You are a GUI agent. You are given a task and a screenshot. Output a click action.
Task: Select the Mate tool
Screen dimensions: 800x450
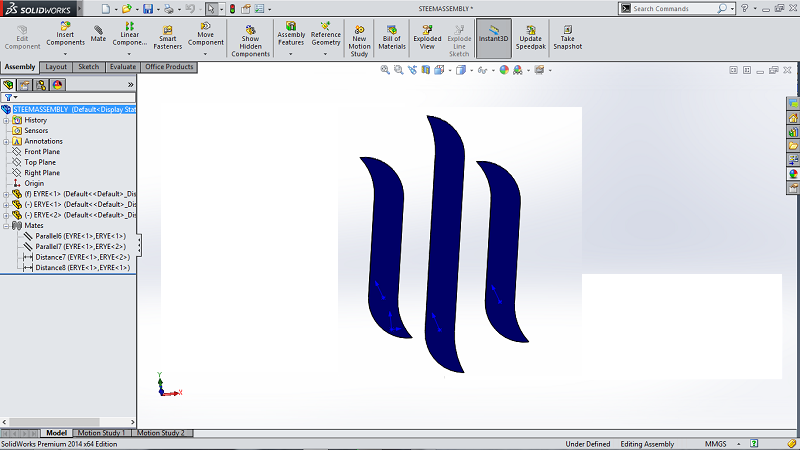tap(98, 35)
